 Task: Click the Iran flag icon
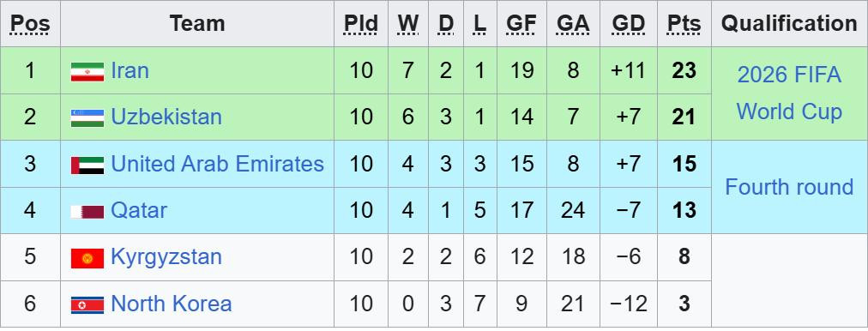(87, 72)
